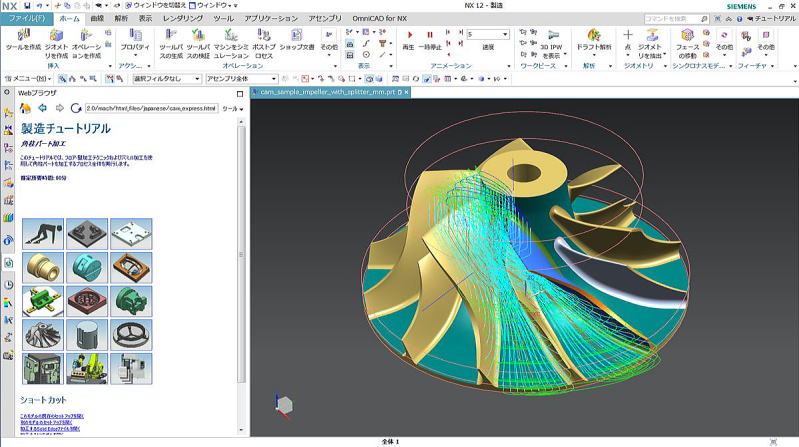Click the Draft Analysis (ドラフト解析) icon
This screenshot has height=447, width=799.
click(594, 35)
